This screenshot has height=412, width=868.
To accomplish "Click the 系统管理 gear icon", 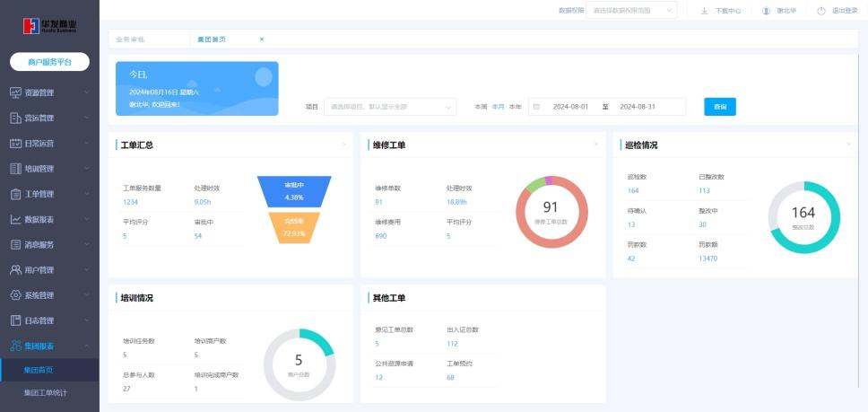I will pos(15,295).
